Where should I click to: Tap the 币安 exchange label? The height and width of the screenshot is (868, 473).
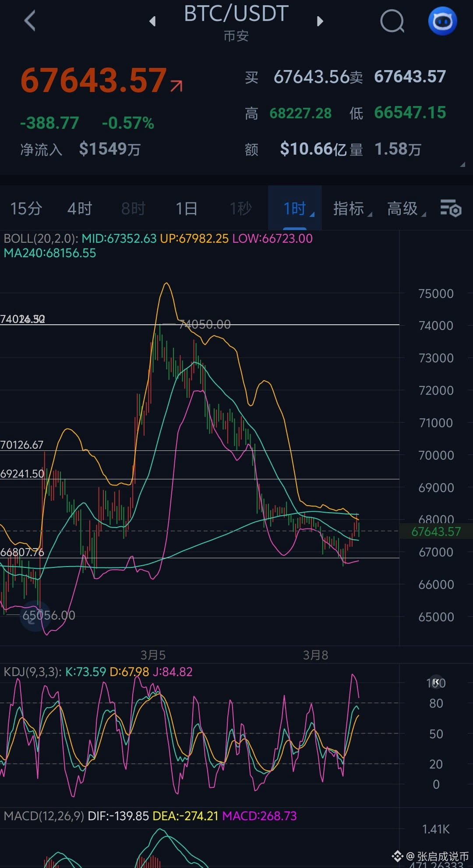236,36
